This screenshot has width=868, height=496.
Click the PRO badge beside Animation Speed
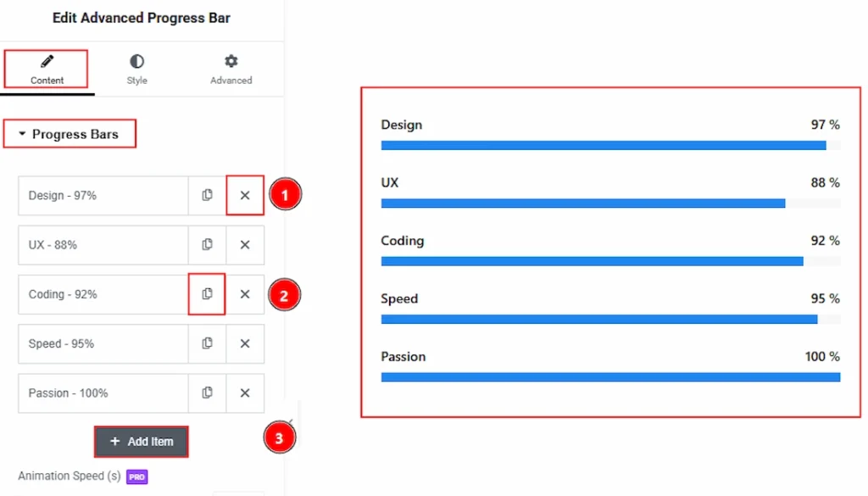(136, 476)
